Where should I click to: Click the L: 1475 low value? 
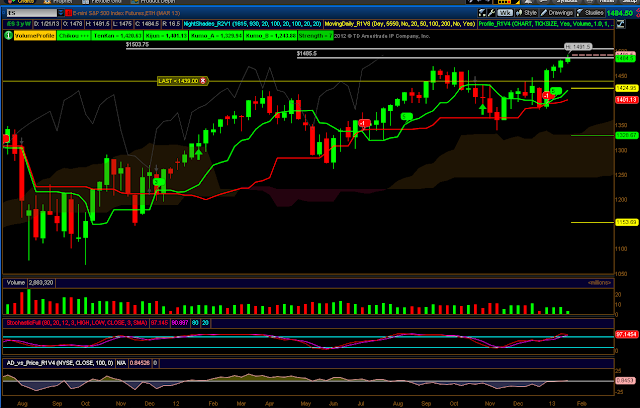(x=122, y=24)
